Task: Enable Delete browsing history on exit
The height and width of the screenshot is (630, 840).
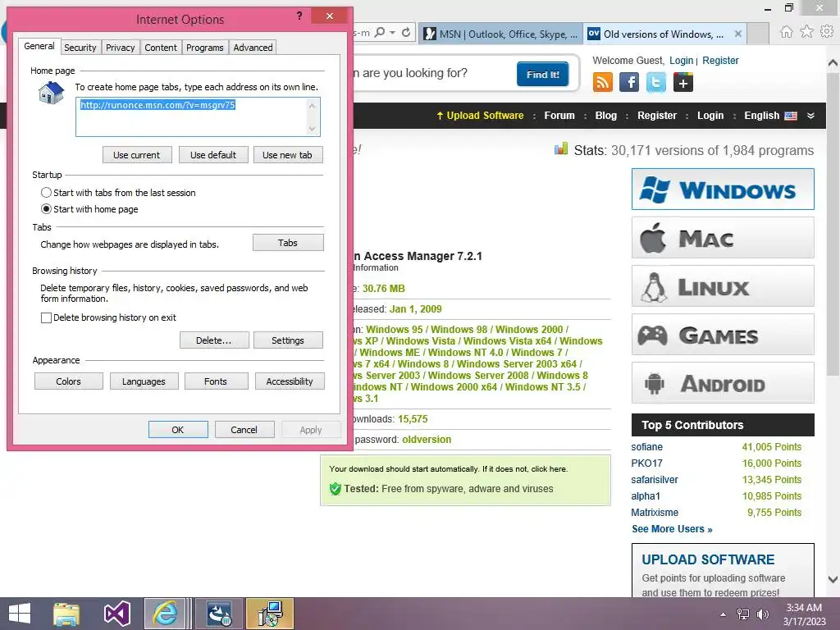Action: pos(46,317)
